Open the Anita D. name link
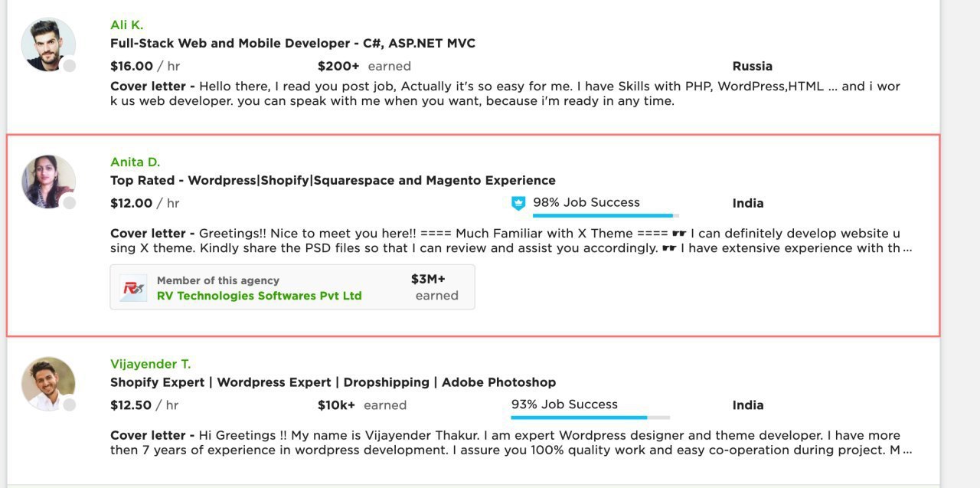The width and height of the screenshot is (980, 488). click(135, 162)
